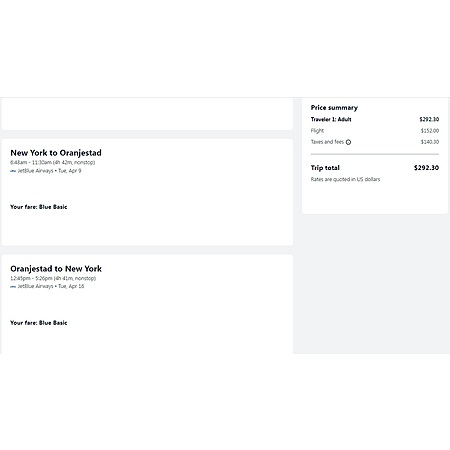Screen dimensions: 450x450
Task: Click the Taxes and fees label
Action: pyautogui.click(x=327, y=142)
